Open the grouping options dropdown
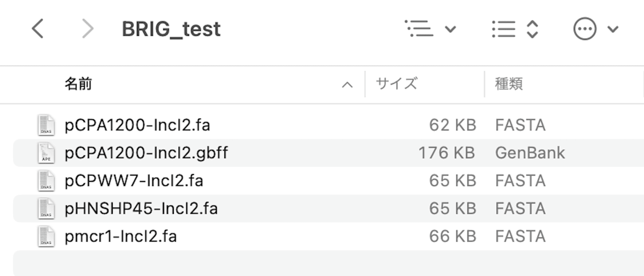 [x=451, y=29]
